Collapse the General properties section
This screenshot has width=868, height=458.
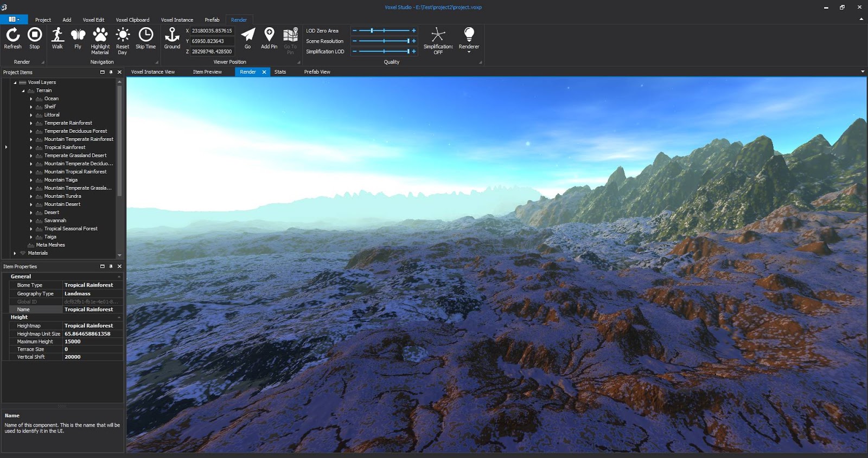(119, 276)
